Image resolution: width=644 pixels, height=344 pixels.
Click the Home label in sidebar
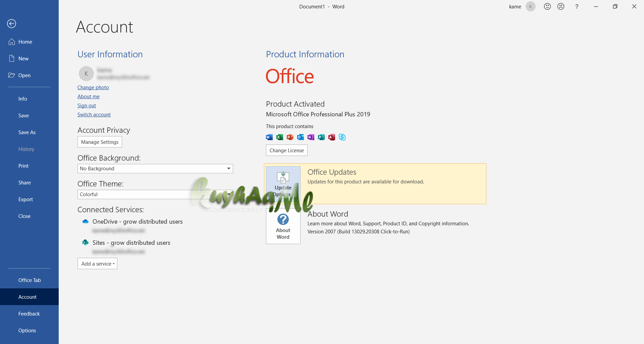(x=25, y=42)
